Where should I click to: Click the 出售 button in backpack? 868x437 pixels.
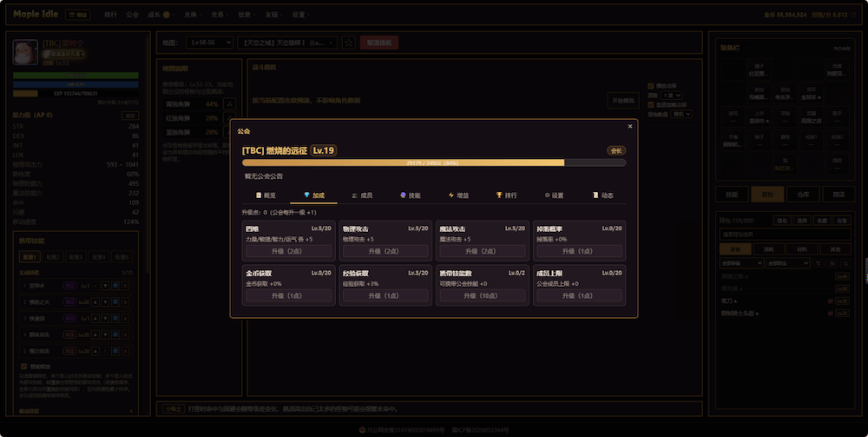[841, 221]
